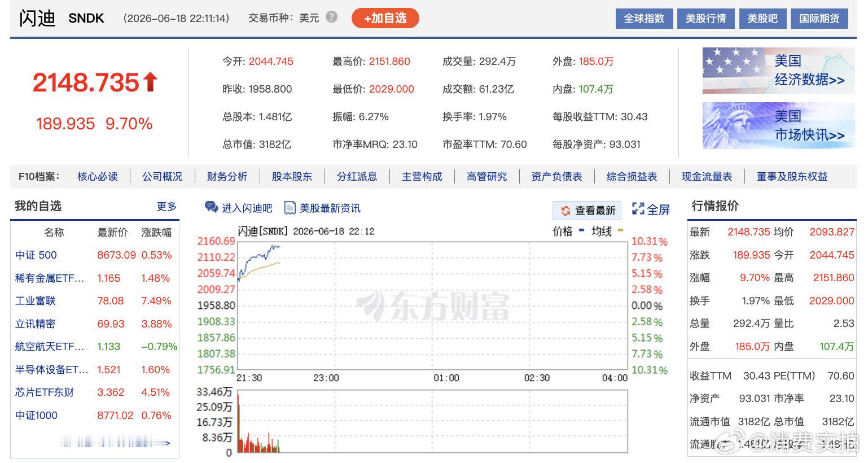Open 主营构成 tab

[422, 177]
